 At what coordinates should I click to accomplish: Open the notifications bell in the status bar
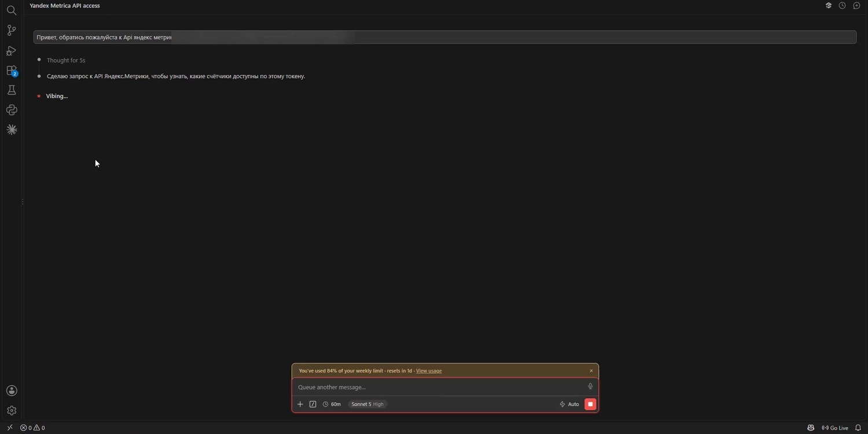pyautogui.click(x=858, y=428)
